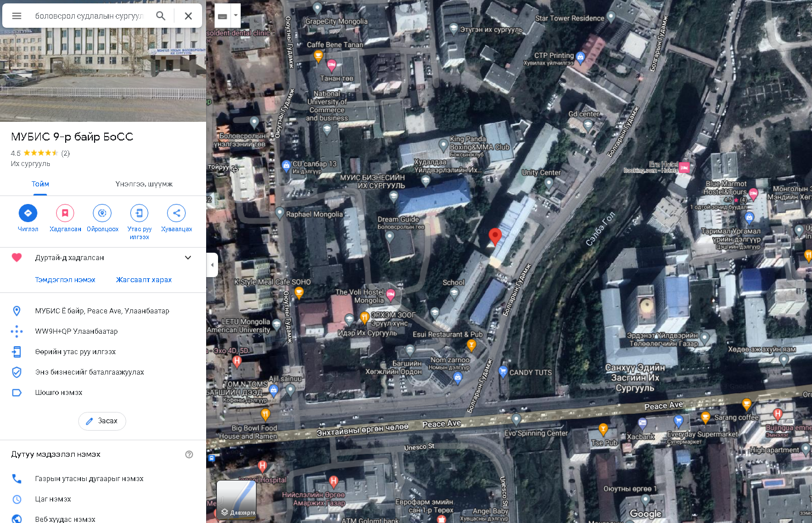
Task: Click the Tse Pub marker
Action: [x=603, y=430]
